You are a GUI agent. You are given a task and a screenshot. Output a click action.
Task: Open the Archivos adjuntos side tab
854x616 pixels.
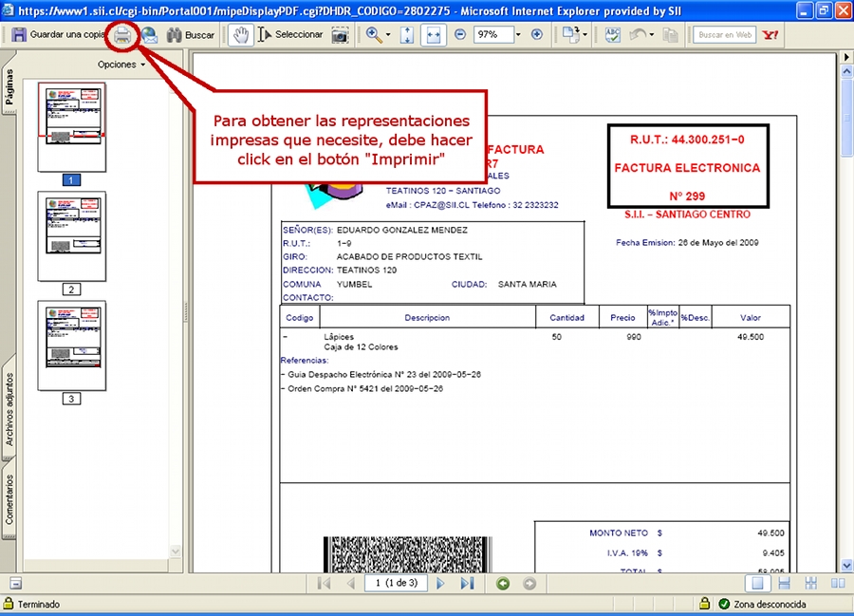point(9,410)
